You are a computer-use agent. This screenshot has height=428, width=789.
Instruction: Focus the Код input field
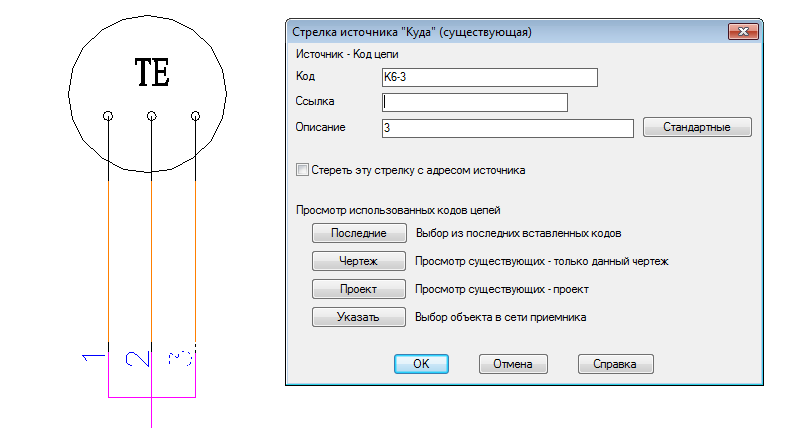[490, 77]
